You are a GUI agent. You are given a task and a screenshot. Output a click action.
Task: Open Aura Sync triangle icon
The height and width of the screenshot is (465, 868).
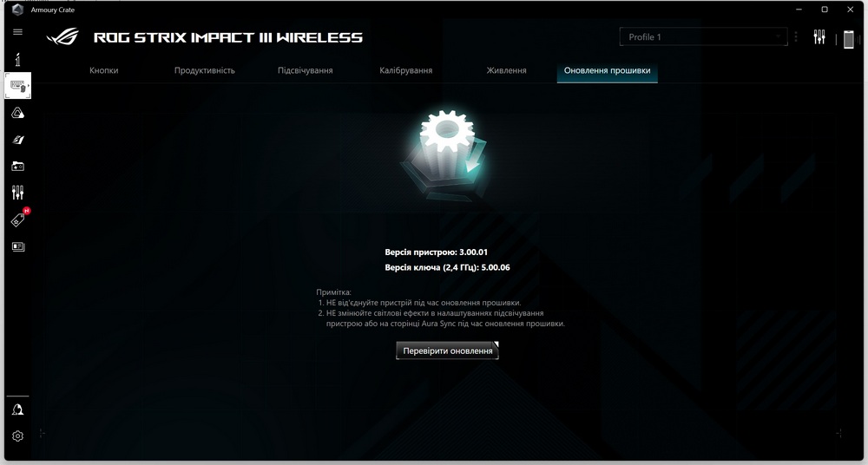[17, 113]
